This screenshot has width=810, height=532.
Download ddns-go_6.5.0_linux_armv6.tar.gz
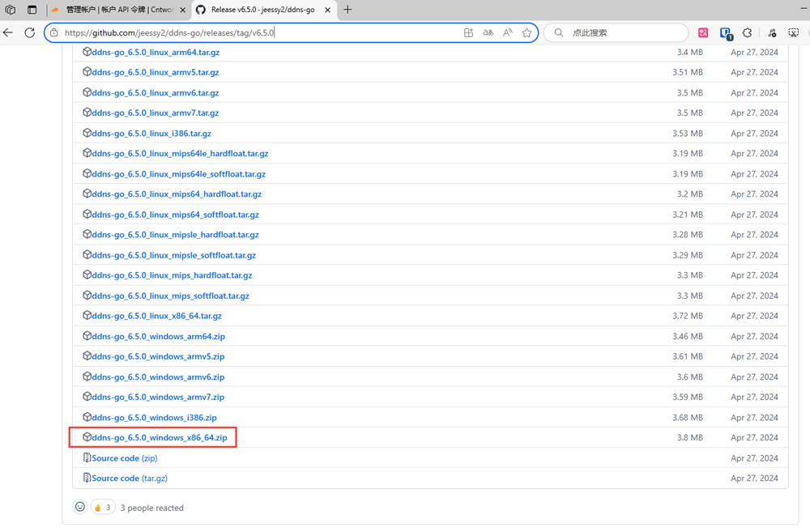[x=156, y=93]
